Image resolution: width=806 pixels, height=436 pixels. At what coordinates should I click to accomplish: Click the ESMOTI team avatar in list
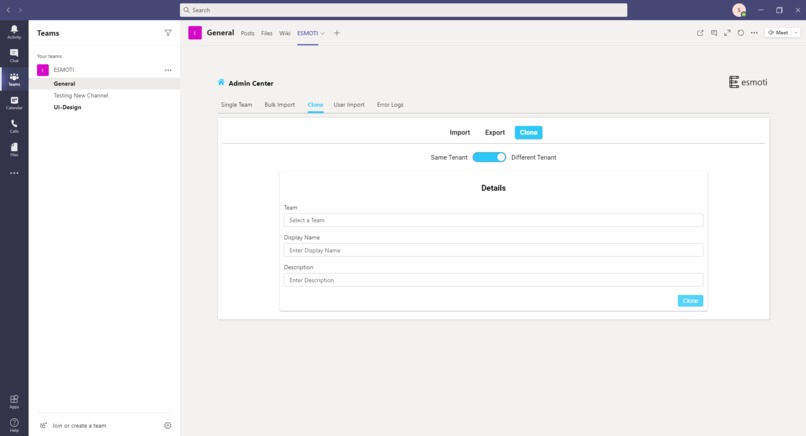click(43, 70)
